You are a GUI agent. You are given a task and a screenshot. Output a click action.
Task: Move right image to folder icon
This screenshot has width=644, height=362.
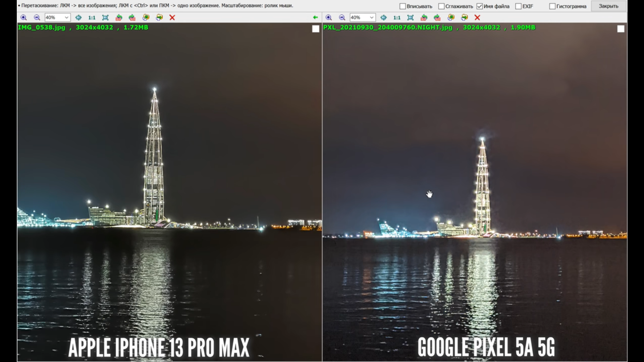coord(464,17)
